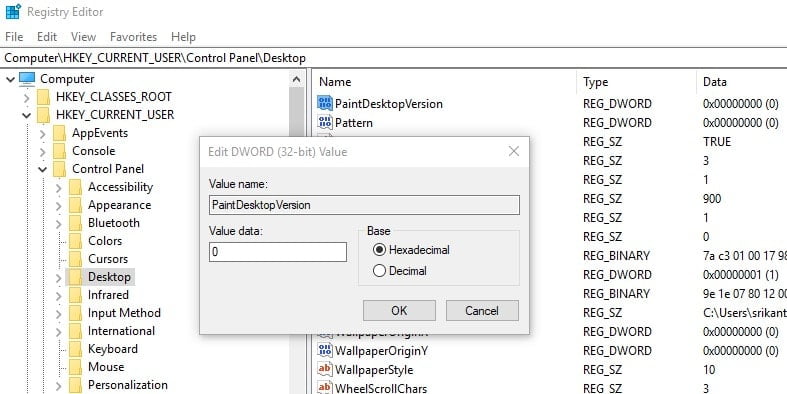Cancel the Edit DWORD dialog
The height and width of the screenshot is (394, 787).
point(482,311)
